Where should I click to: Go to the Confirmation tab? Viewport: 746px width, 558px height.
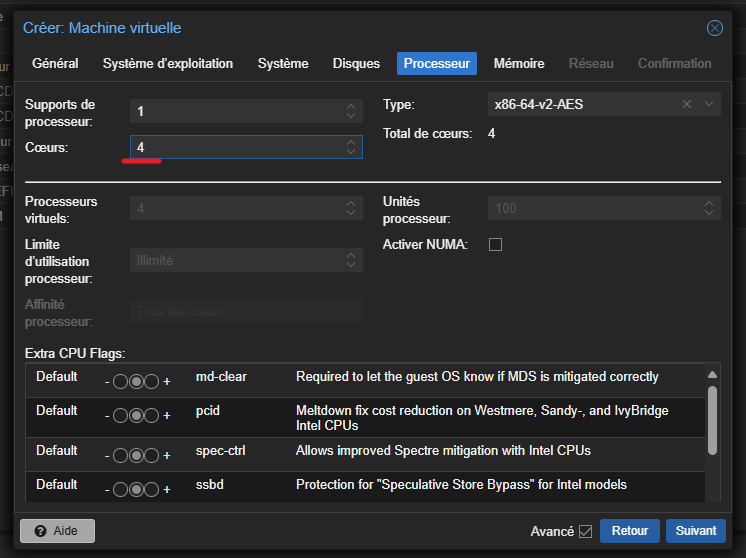(675, 64)
